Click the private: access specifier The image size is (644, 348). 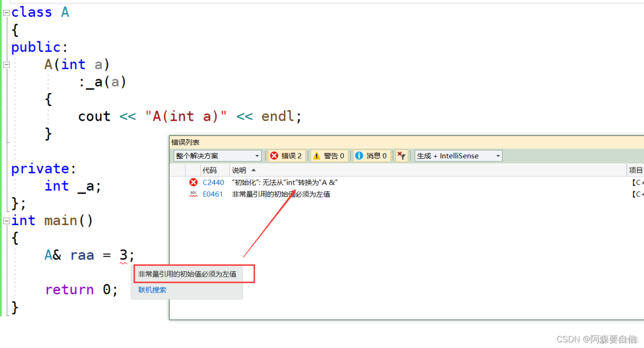(44, 169)
